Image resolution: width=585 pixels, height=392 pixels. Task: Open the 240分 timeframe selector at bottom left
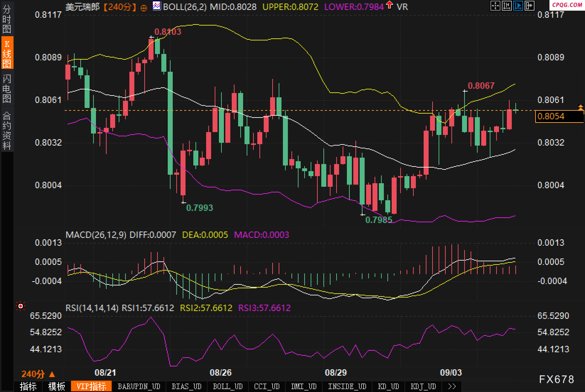coord(38,374)
